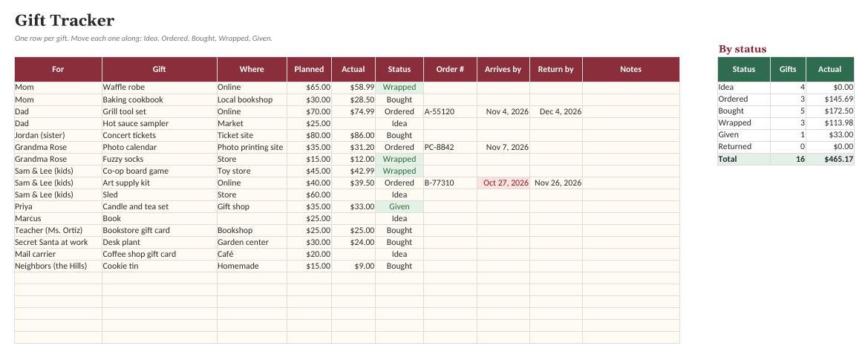Select the 'Gifts' summary column header

pyautogui.click(x=788, y=69)
